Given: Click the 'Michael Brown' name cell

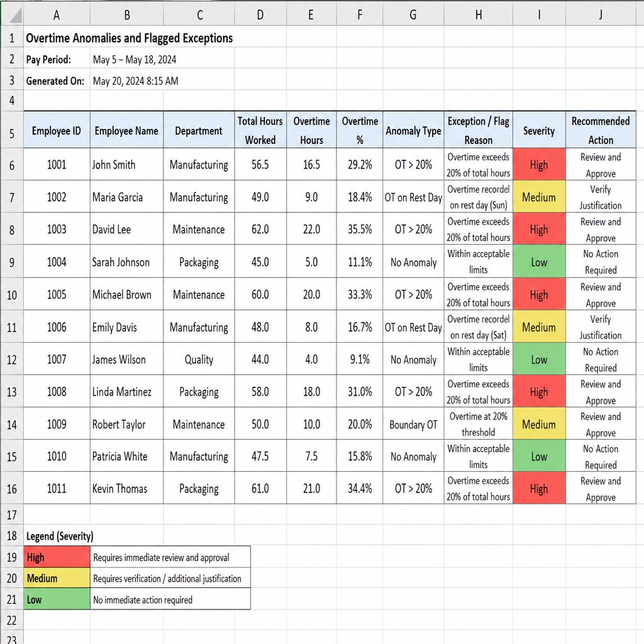Looking at the screenshot, I should tap(126, 294).
